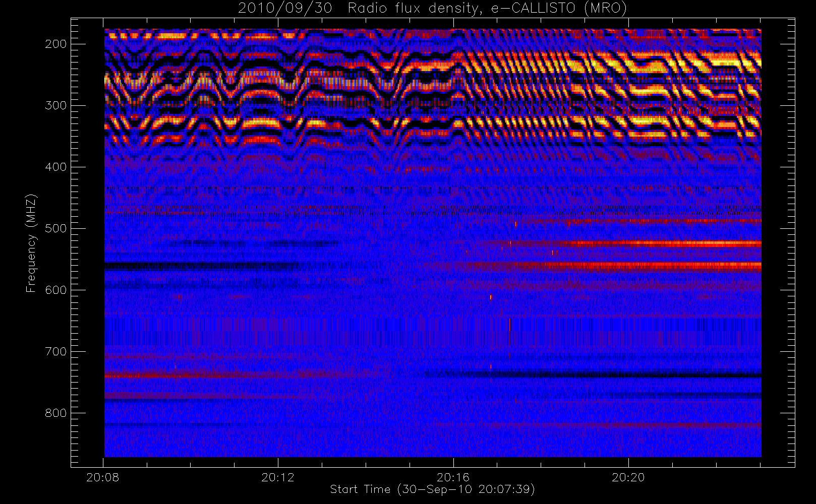This screenshot has height=504, width=816.
Task: Click the 20:16 time tick label
Action: 453,477
